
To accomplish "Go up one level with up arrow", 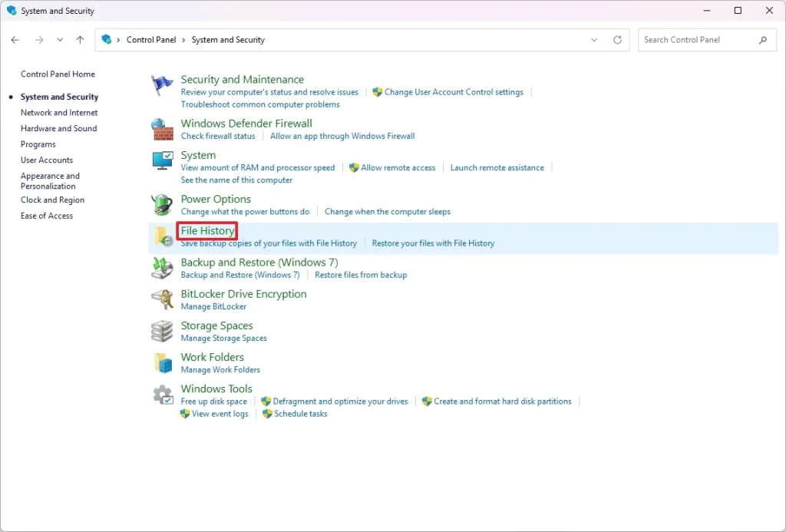I will (x=81, y=40).
